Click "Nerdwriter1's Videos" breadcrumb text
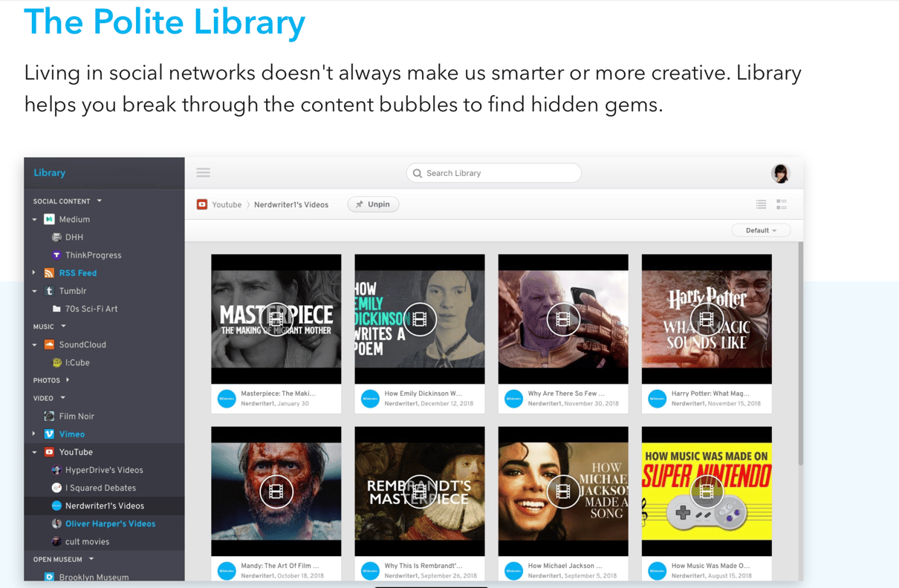 291,205
